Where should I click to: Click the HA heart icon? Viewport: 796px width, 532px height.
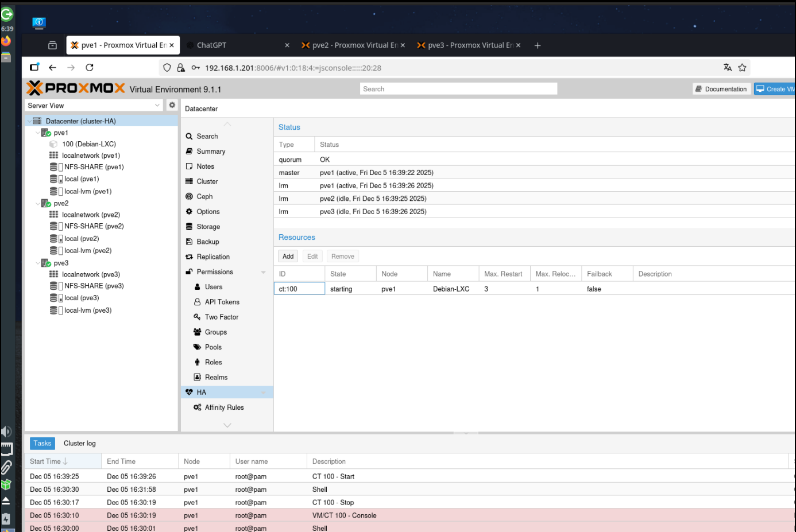tap(190, 392)
